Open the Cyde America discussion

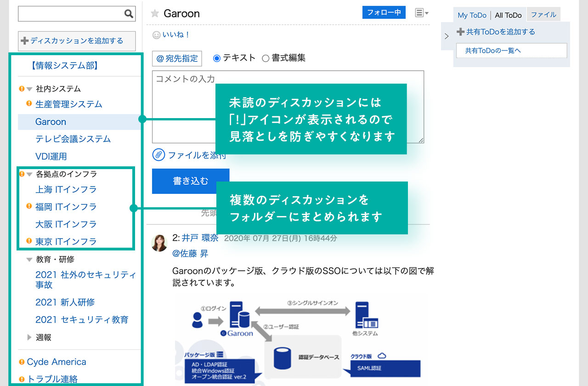tap(57, 362)
